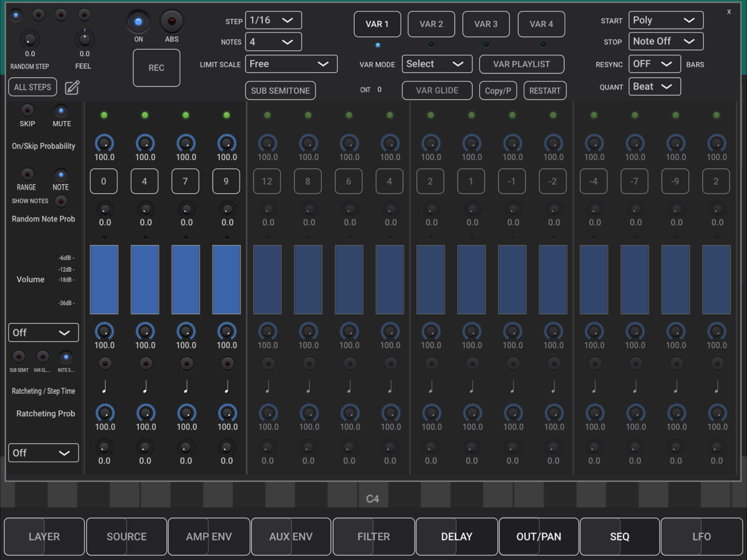Switch to the DELAY tab
747x560 pixels.
pyautogui.click(x=456, y=537)
